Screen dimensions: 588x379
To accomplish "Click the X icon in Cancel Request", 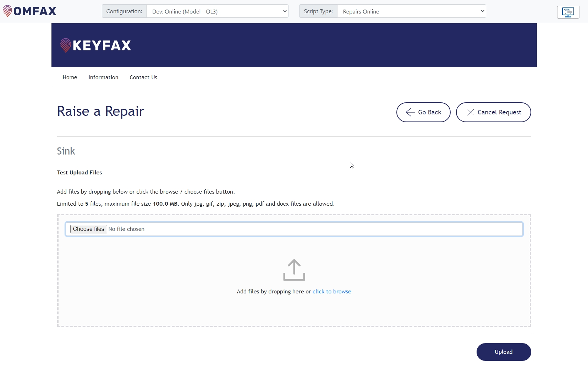I will 471,112.
